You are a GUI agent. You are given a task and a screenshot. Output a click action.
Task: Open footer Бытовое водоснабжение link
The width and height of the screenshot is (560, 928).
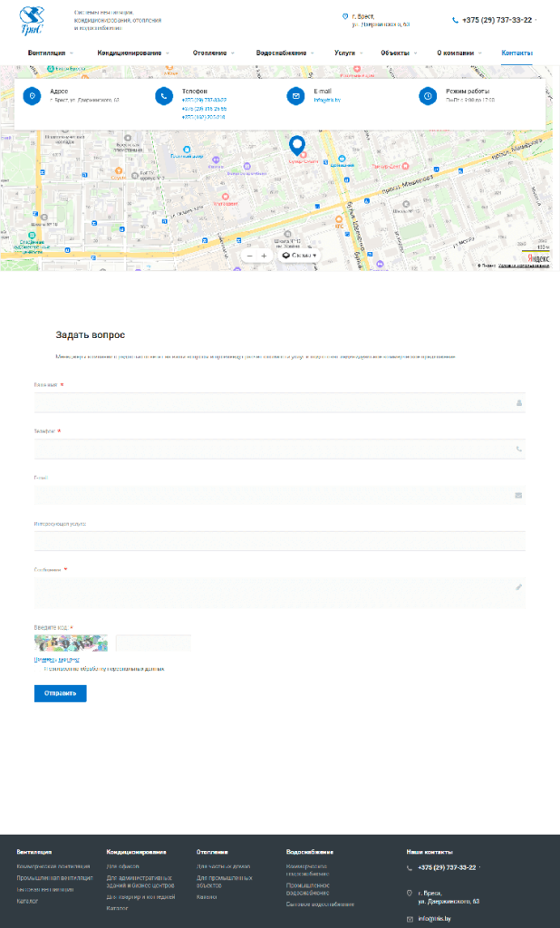tap(320, 904)
